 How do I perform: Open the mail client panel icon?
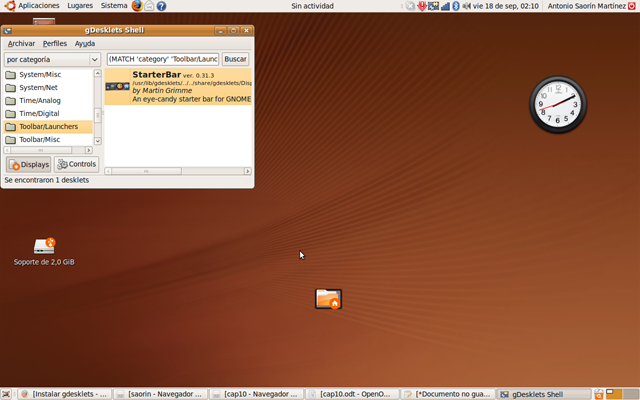click(x=149, y=6)
